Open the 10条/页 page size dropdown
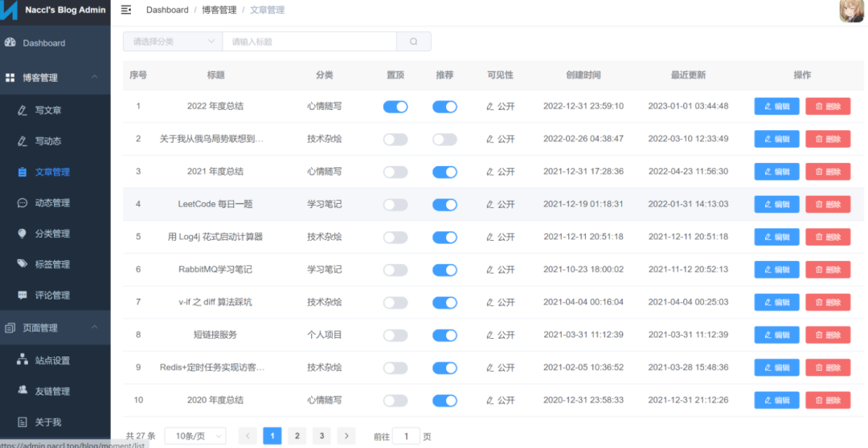The height and width of the screenshot is (448, 868). (195, 436)
